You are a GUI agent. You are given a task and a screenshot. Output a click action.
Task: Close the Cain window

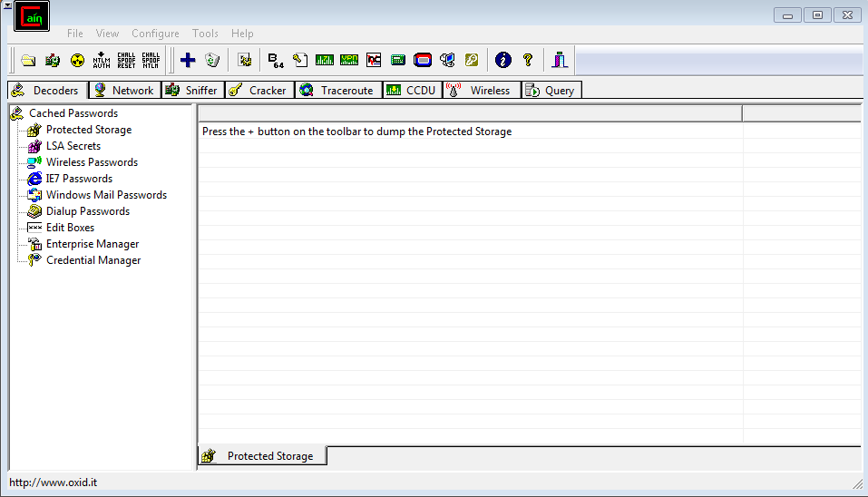tap(847, 15)
